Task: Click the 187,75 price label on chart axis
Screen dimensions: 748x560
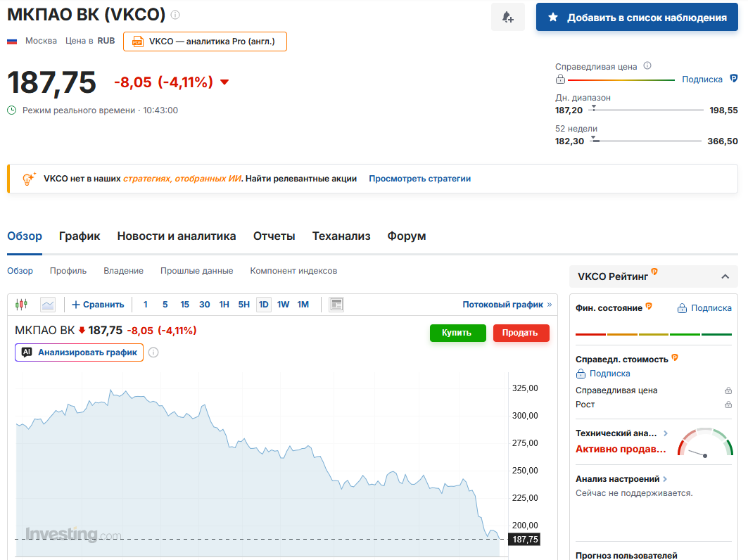Action: coord(525,540)
